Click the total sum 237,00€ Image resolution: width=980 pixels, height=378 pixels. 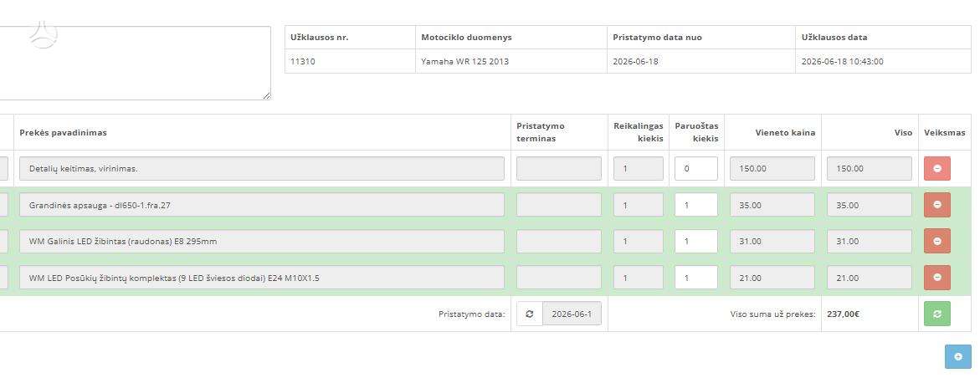coord(843,314)
